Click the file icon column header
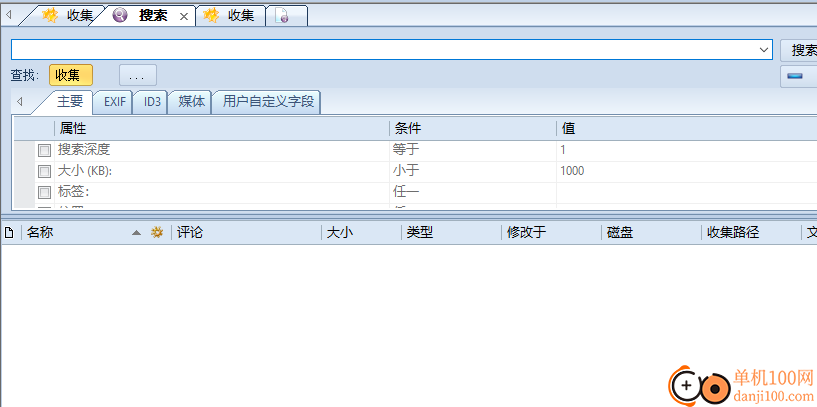Image resolution: width=817 pixels, height=407 pixels. 9,233
